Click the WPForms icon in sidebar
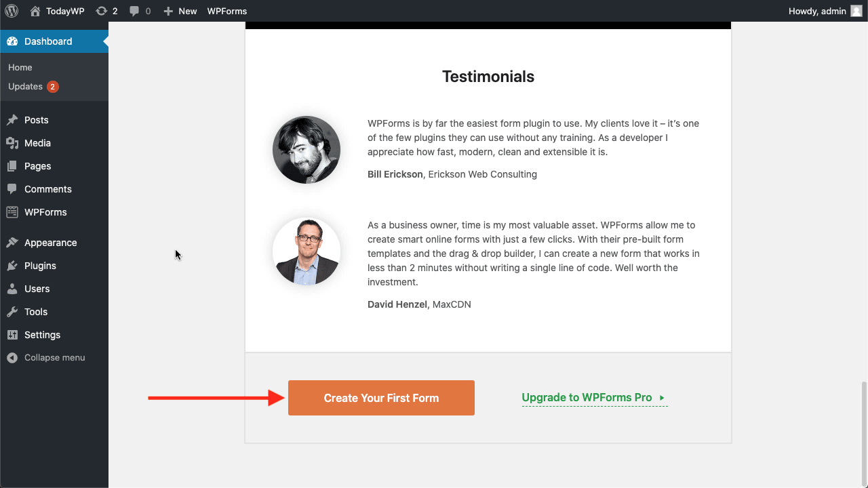The width and height of the screenshot is (868, 488). pos(12,212)
